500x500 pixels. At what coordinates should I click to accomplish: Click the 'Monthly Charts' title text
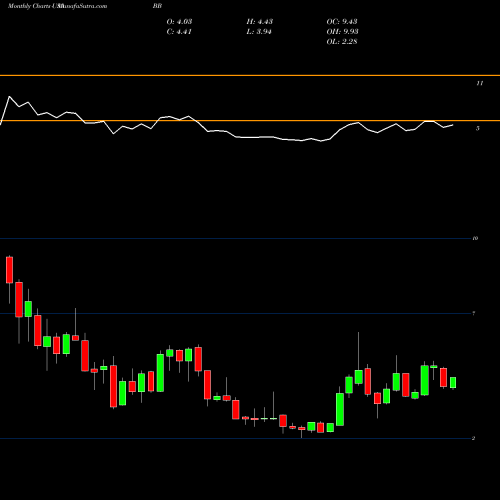tap(29, 6)
